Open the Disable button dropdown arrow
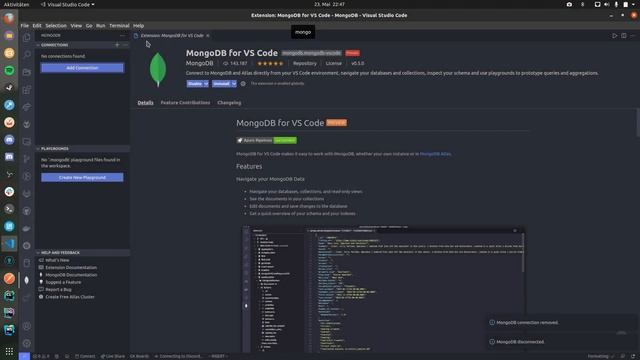Viewport: 640px width, 360px height. [206, 84]
